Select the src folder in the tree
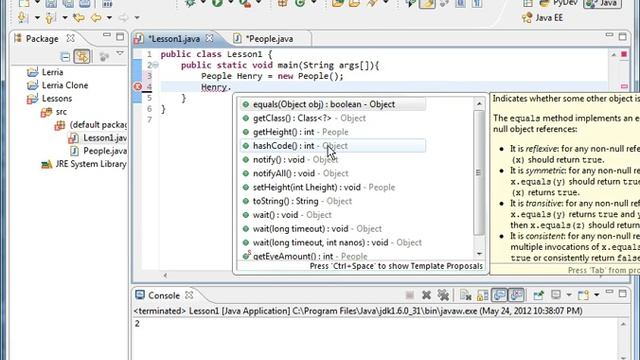640x360 pixels. point(53,111)
